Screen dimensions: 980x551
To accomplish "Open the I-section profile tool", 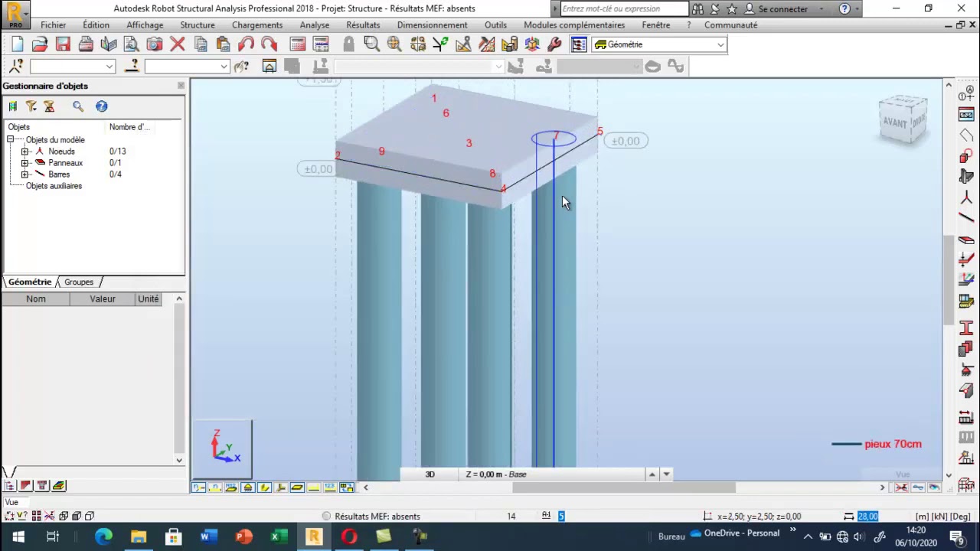I will tap(965, 328).
